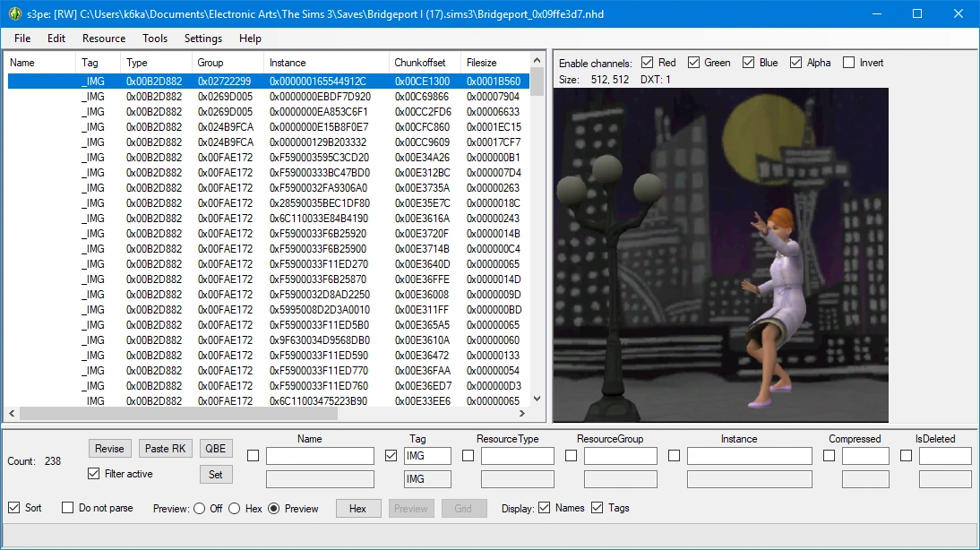The height and width of the screenshot is (550, 980).
Task: Select row with instance 0x0000000EA853C6F1
Action: pos(268,112)
